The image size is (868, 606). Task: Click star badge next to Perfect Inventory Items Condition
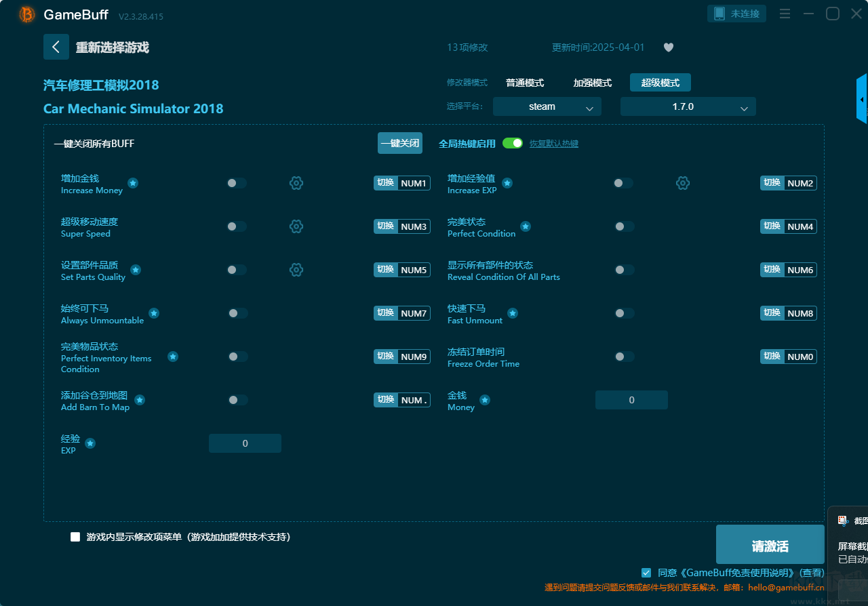(173, 357)
